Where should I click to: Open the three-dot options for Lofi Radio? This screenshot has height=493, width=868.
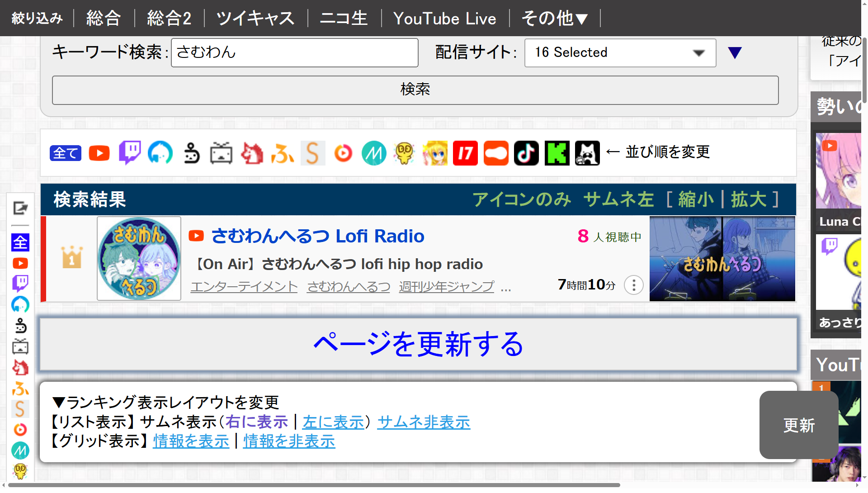point(633,285)
